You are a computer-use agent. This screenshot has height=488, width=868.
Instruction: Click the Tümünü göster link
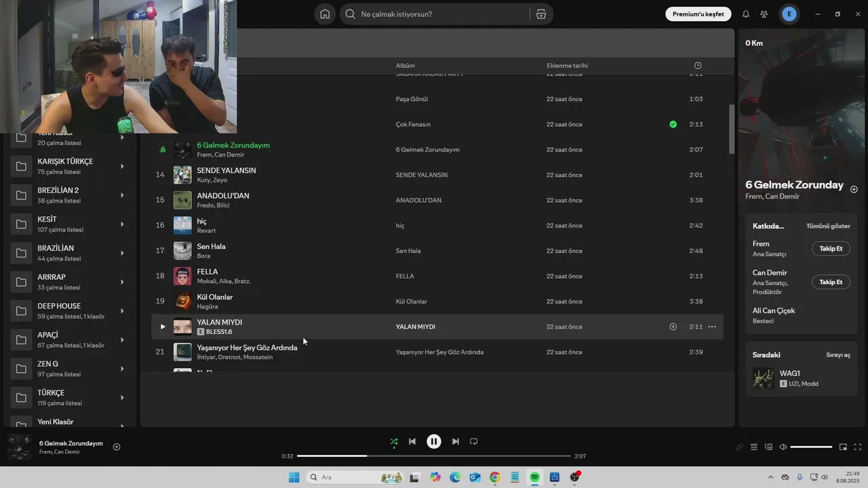[828, 226]
